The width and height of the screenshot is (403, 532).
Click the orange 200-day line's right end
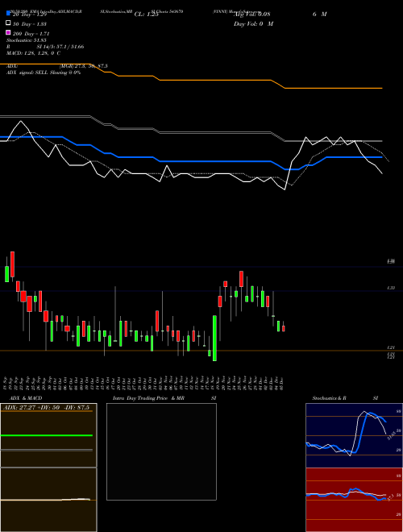[x=381, y=88]
